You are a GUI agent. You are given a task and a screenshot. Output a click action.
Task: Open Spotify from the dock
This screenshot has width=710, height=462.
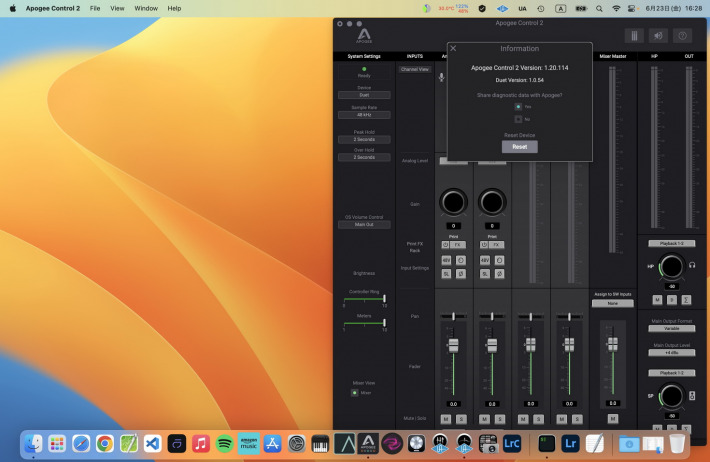click(x=224, y=443)
